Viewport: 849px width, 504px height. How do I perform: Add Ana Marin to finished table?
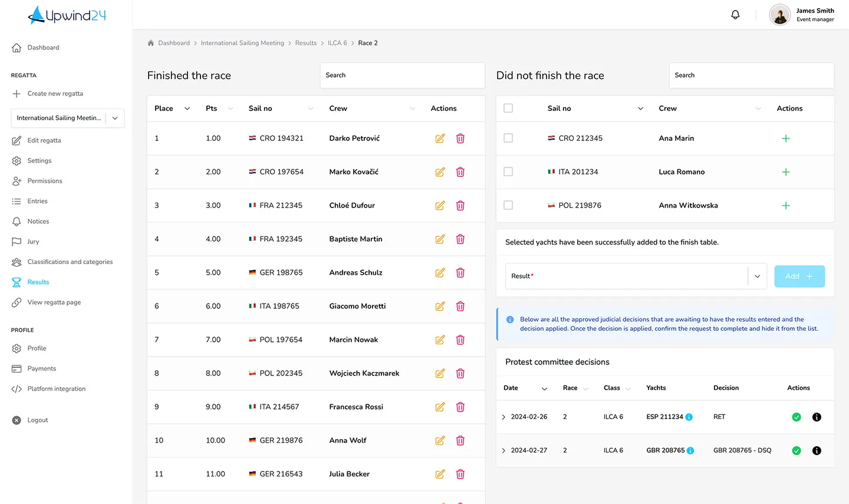coord(785,139)
